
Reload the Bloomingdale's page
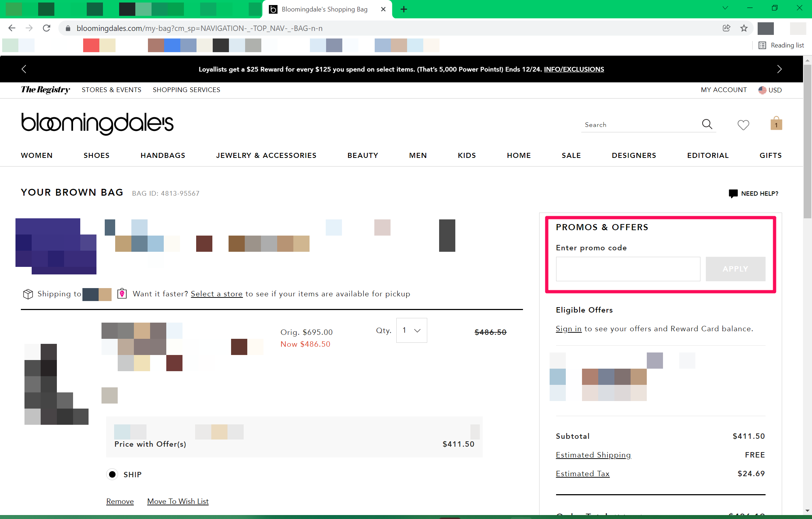(x=46, y=28)
